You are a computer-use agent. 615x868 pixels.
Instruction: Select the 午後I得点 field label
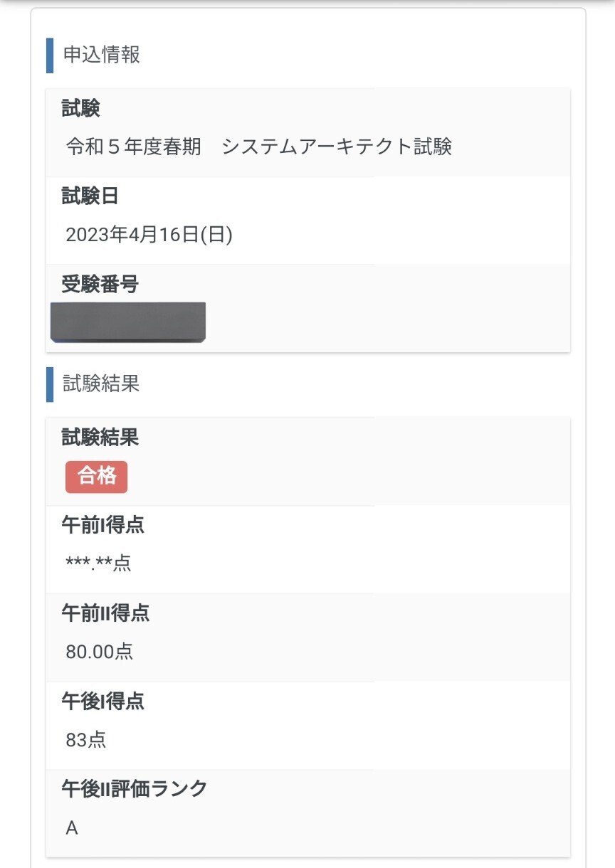tap(103, 701)
